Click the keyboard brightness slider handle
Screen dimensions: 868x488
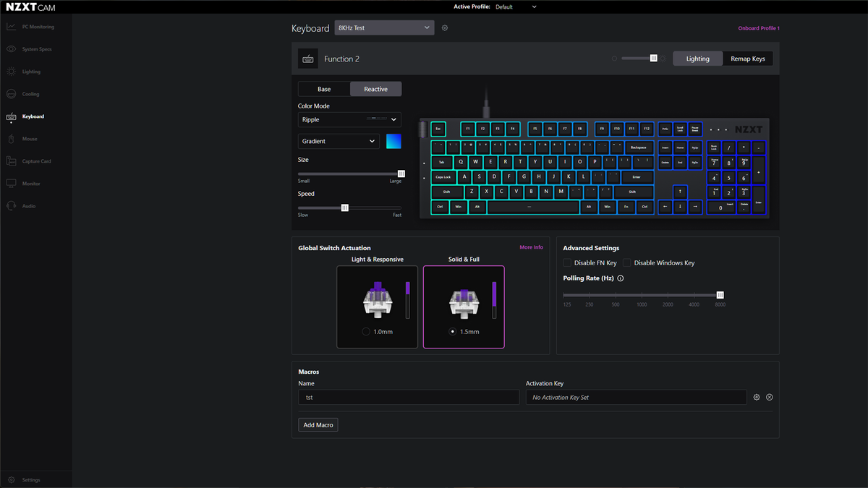pos(654,59)
